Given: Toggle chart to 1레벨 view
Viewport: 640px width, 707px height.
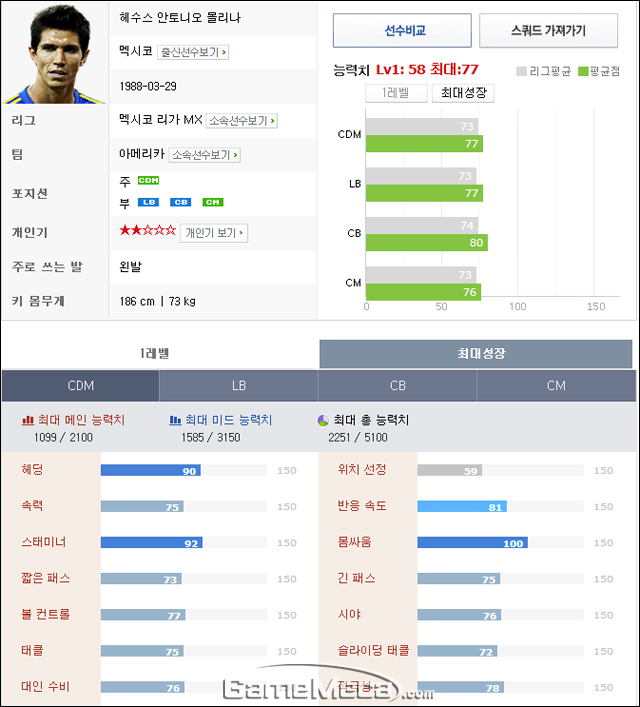Looking at the screenshot, I should pos(396,93).
